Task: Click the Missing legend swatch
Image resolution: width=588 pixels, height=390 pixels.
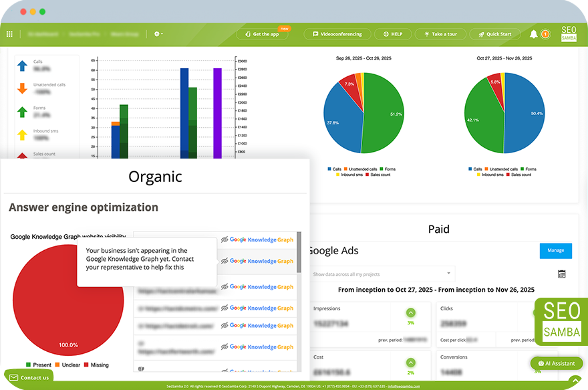Action: click(x=86, y=365)
